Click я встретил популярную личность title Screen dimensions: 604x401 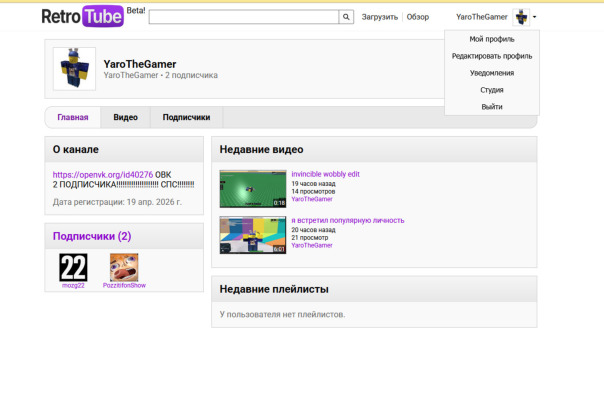pyautogui.click(x=348, y=220)
